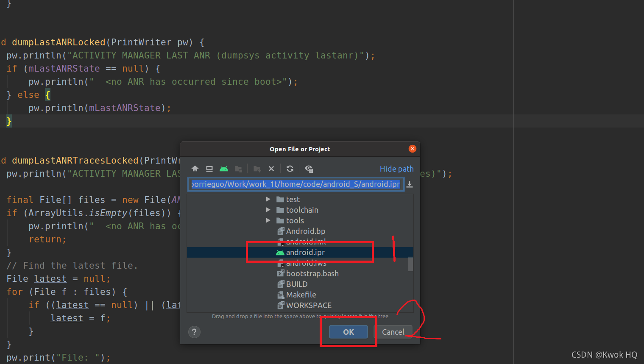This screenshot has width=644, height=364.
Task: Dismiss the dialog via Cancel
Action: click(x=393, y=332)
